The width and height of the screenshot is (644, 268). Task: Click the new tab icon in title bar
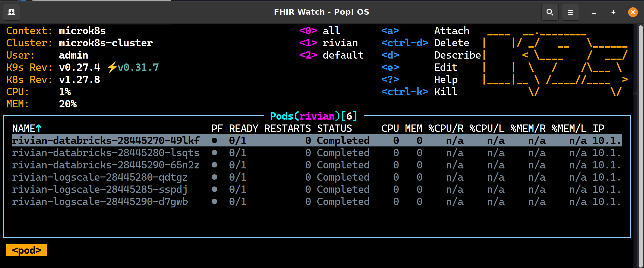pyautogui.click(x=11, y=12)
